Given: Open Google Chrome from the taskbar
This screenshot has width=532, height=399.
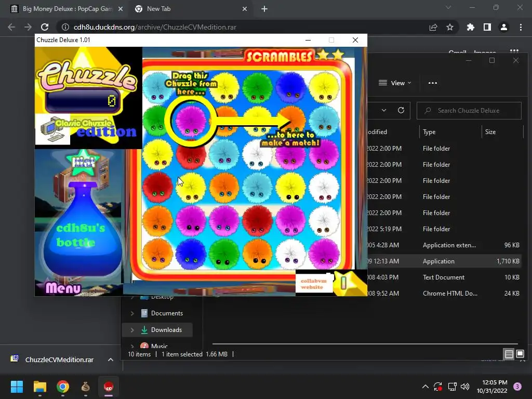Looking at the screenshot, I should 63,387.
